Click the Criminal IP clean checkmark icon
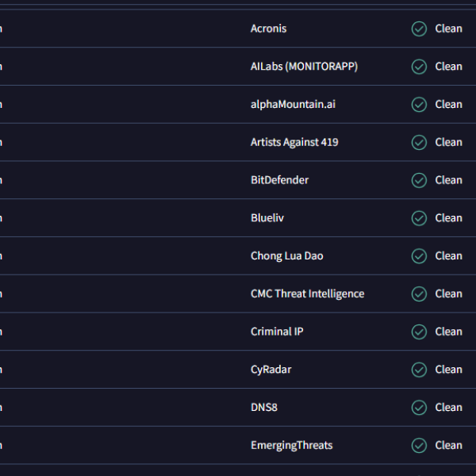This screenshot has width=476, height=476. click(x=419, y=332)
